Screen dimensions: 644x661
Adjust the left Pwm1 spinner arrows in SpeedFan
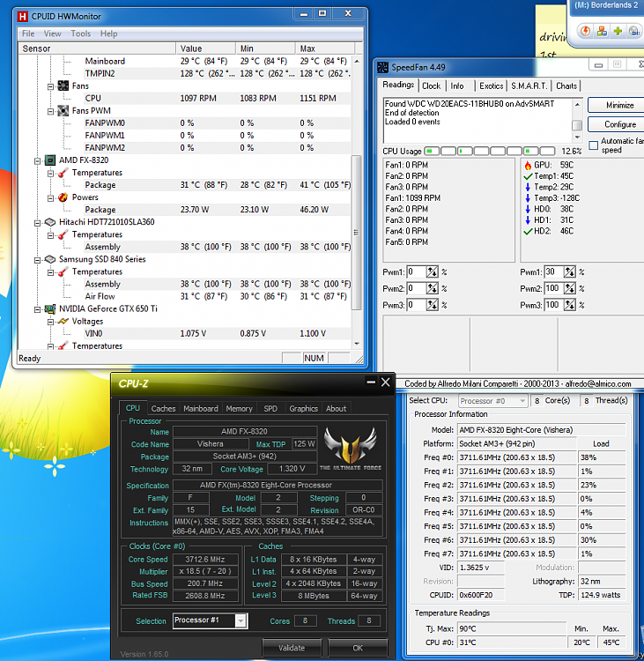tap(432, 272)
